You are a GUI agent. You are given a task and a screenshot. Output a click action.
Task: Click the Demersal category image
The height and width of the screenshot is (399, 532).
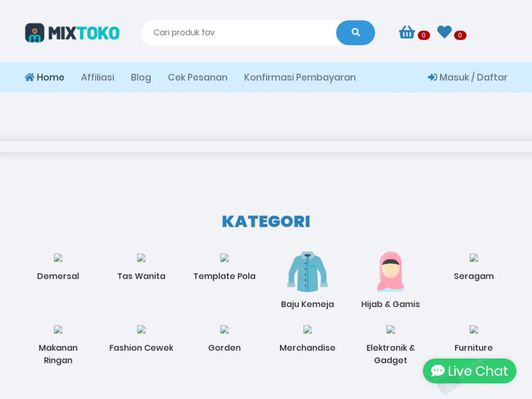(58, 258)
